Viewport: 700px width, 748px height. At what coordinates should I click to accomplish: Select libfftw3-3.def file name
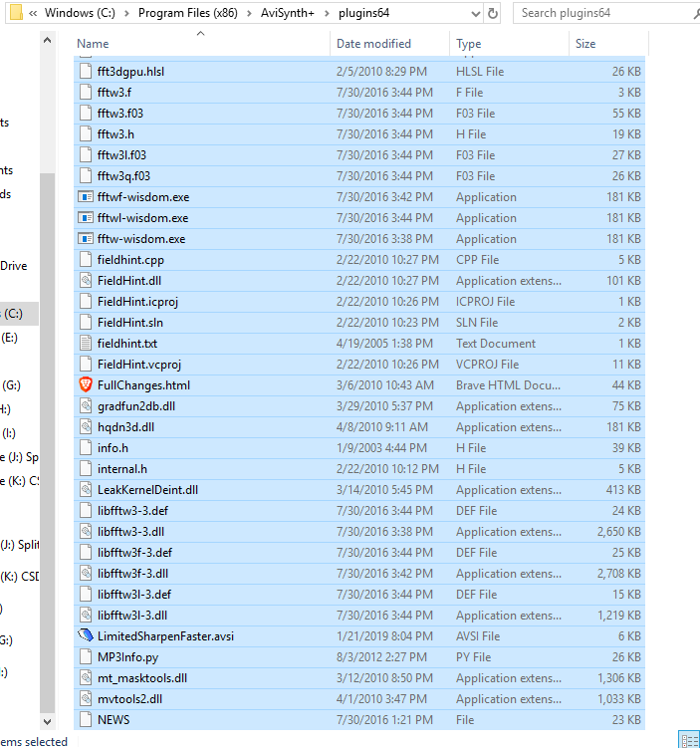pyautogui.click(x=132, y=510)
